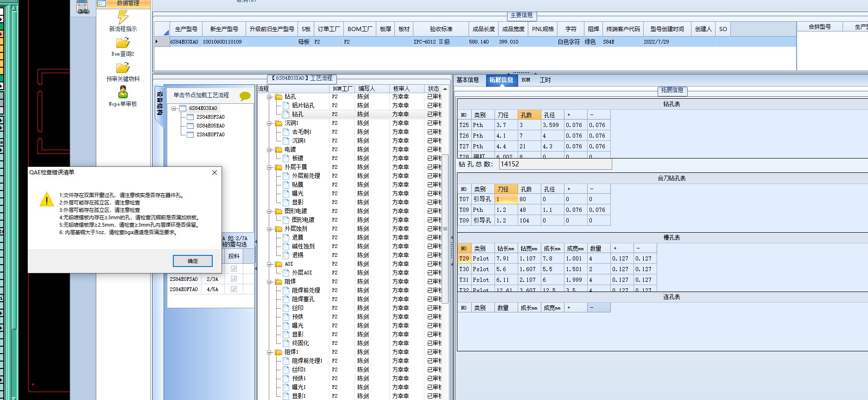Screen dimensions: 868x400
Task: Collapse the AOI process group
Action: [269, 264]
